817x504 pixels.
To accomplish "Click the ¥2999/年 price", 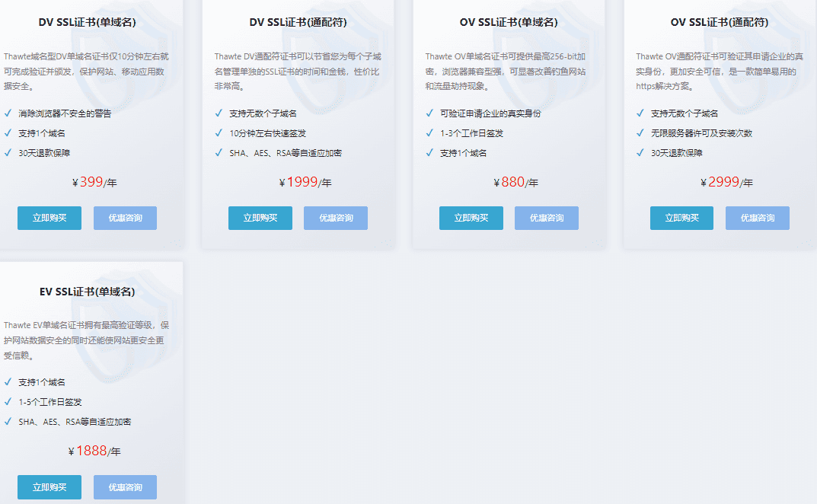I will pos(727,182).
